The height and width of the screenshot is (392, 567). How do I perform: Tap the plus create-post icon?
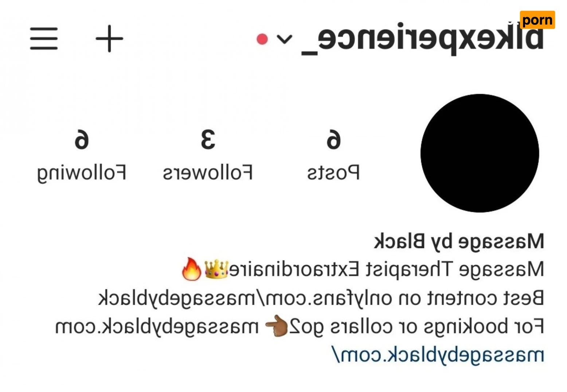click(x=109, y=39)
